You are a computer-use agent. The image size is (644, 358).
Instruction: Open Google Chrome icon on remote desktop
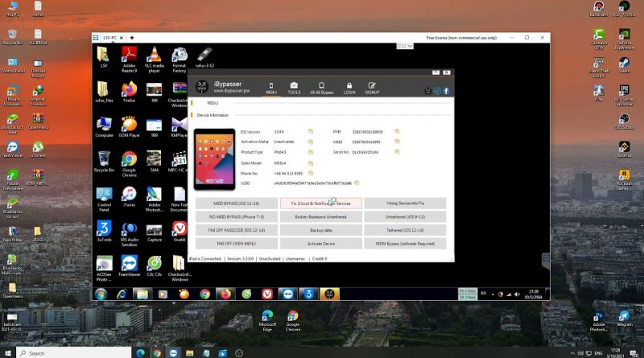click(x=130, y=164)
